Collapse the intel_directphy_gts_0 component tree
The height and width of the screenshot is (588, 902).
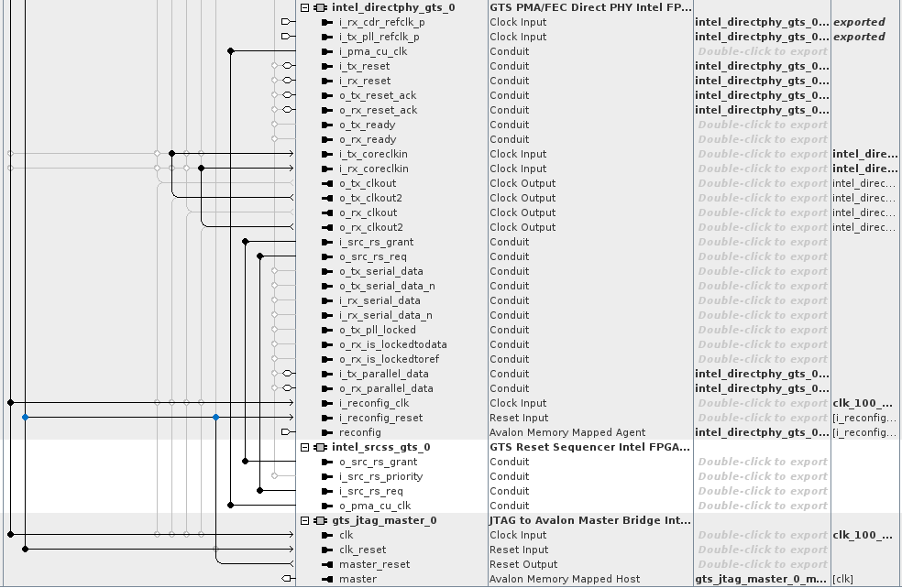click(x=305, y=7)
